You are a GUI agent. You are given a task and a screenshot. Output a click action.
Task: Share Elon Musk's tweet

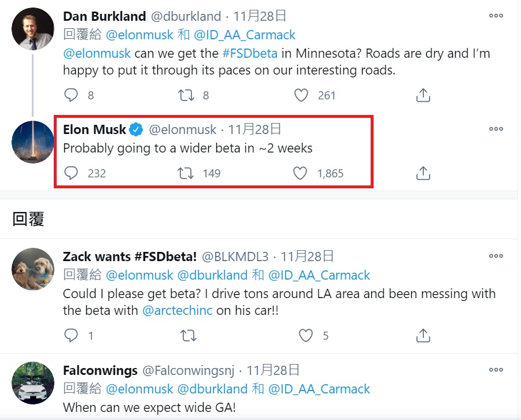[x=423, y=173]
